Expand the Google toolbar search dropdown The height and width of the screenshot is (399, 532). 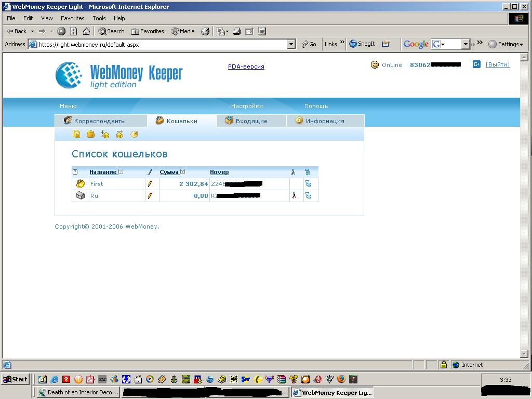pos(465,44)
